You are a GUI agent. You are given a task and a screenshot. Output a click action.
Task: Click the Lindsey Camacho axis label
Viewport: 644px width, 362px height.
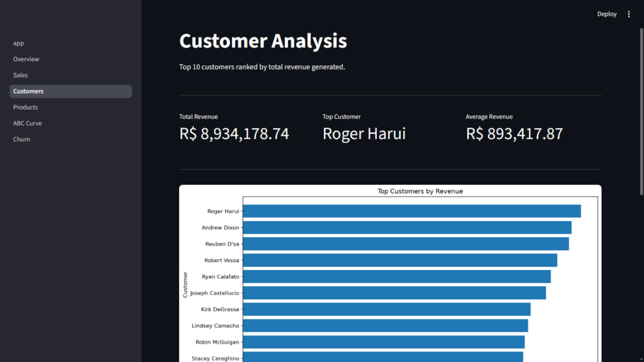tap(215, 326)
